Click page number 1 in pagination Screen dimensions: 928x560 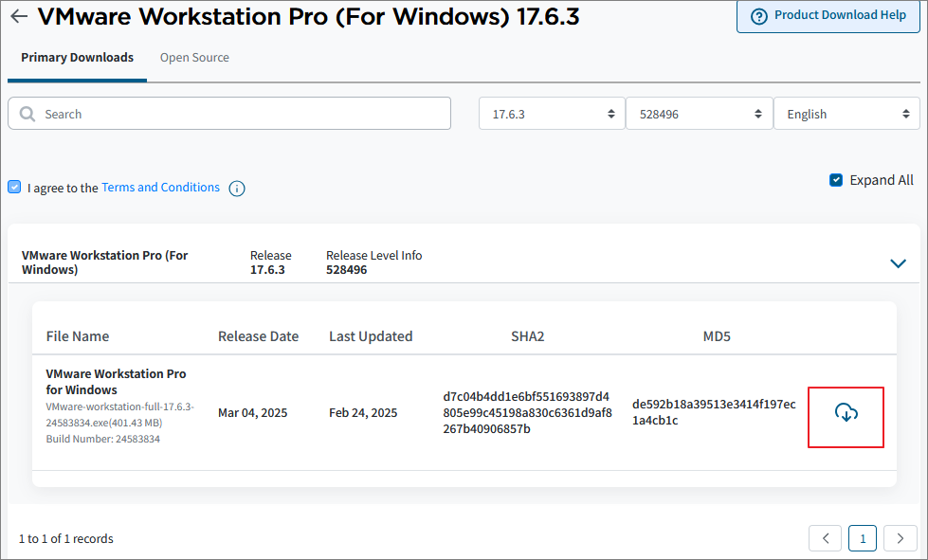[863, 538]
